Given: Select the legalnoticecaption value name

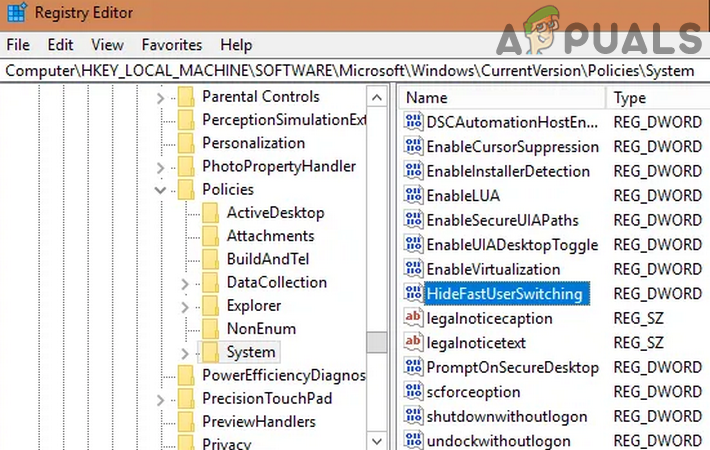Looking at the screenshot, I should pyautogui.click(x=489, y=318).
